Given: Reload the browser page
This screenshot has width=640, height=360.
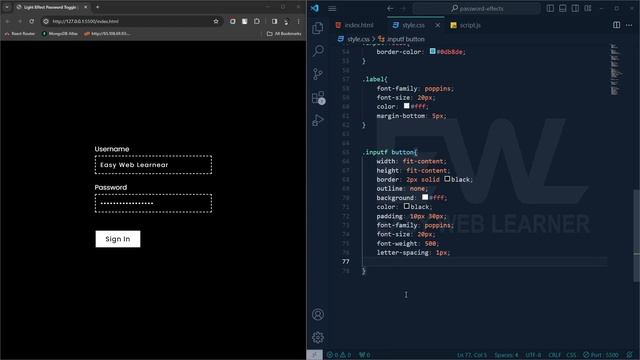Looking at the screenshot, I should point(31,21).
